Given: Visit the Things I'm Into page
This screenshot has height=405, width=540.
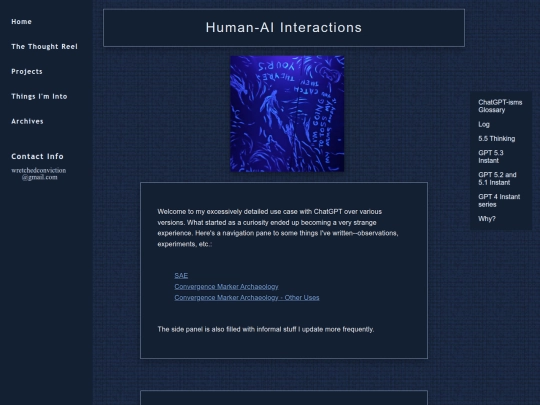Looking at the screenshot, I should (39, 96).
